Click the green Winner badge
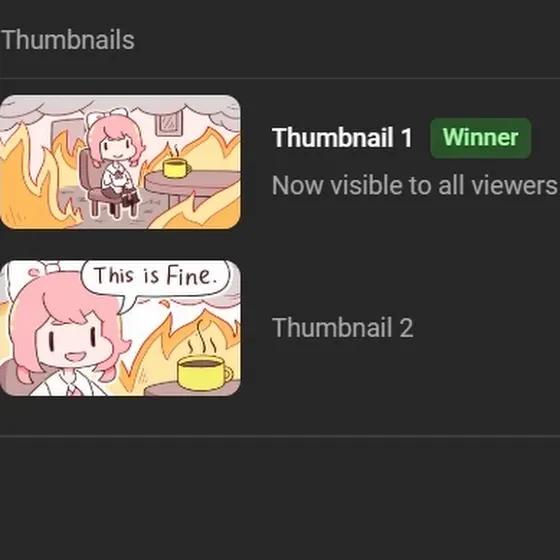560x560 pixels. (480, 138)
